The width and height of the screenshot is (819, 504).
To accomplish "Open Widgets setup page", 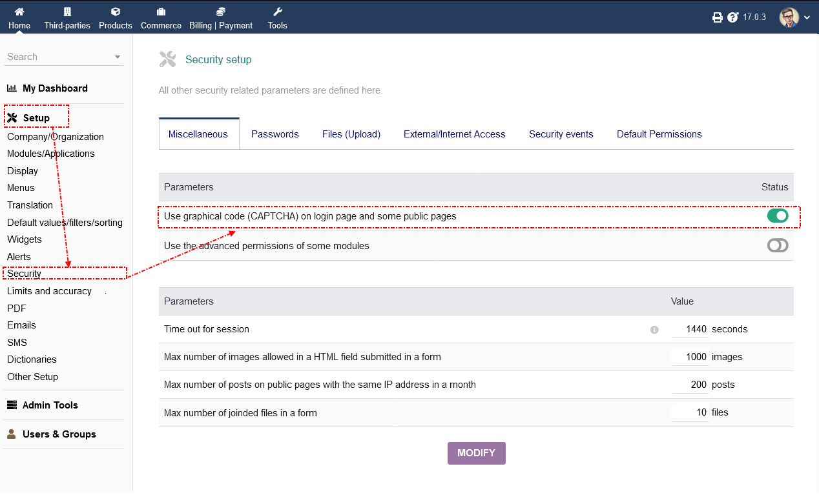I will (x=25, y=239).
